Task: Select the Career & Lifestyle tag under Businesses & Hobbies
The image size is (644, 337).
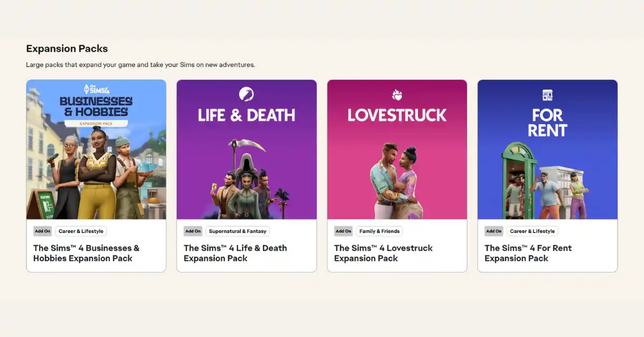Action: [80, 231]
